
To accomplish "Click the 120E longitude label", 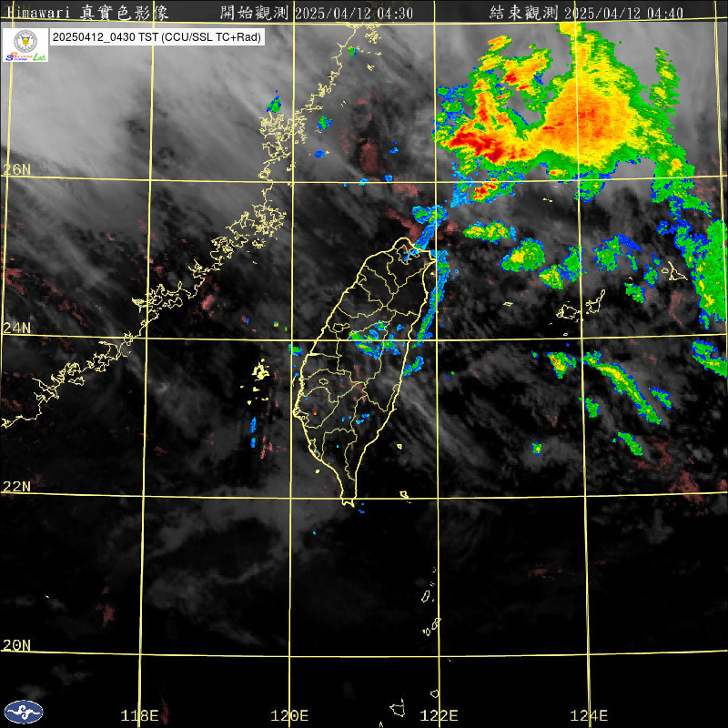I will tap(290, 715).
